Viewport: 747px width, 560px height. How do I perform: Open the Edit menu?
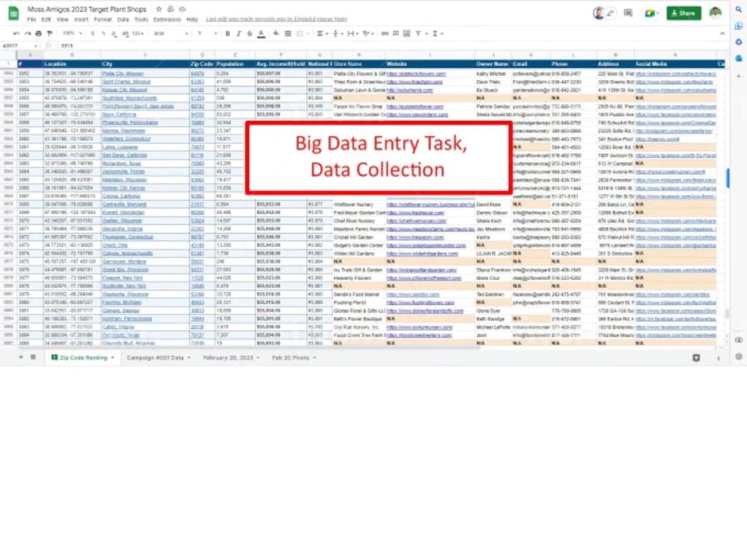pos(46,19)
